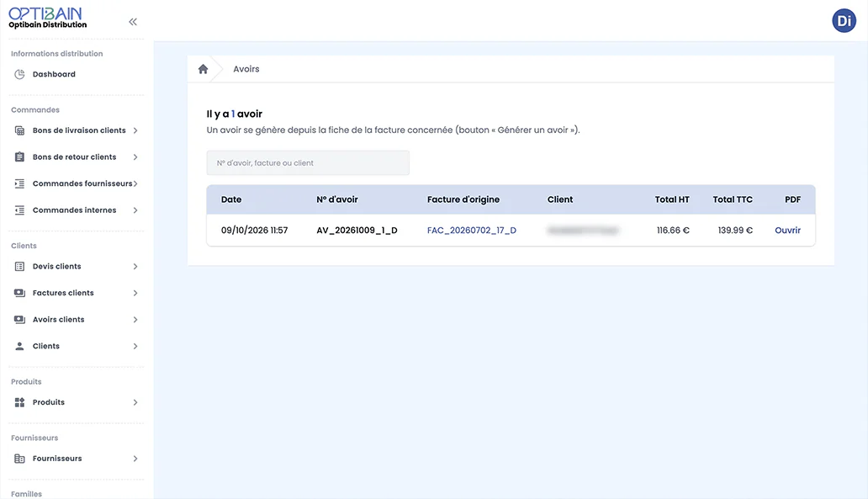Click the Client column header

pos(560,199)
